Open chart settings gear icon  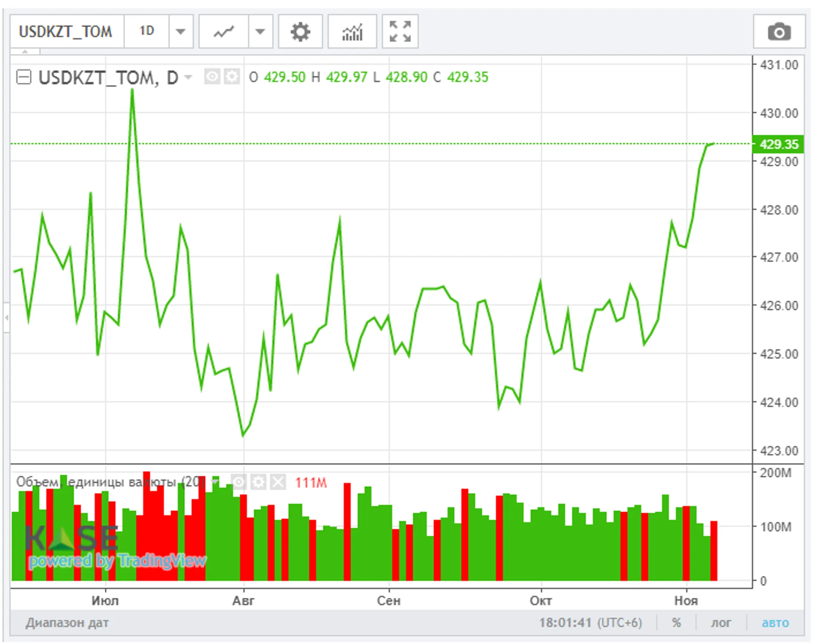point(300,32)
